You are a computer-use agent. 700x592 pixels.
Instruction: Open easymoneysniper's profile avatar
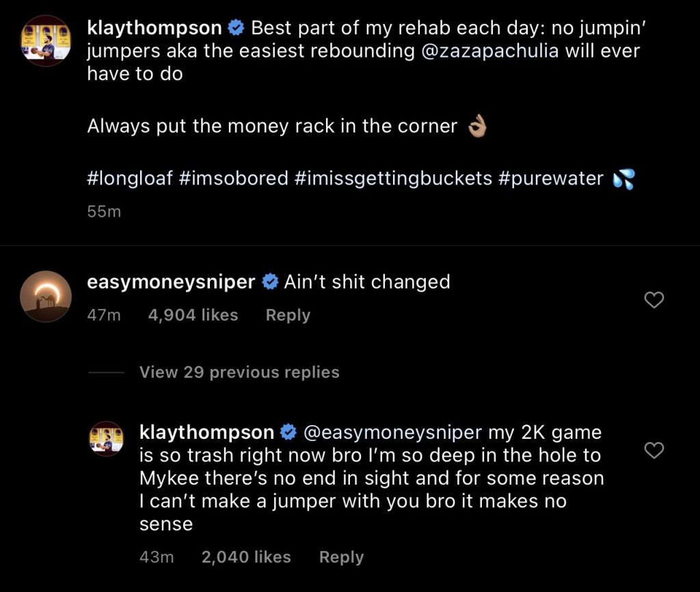click(x=46, y=296)
